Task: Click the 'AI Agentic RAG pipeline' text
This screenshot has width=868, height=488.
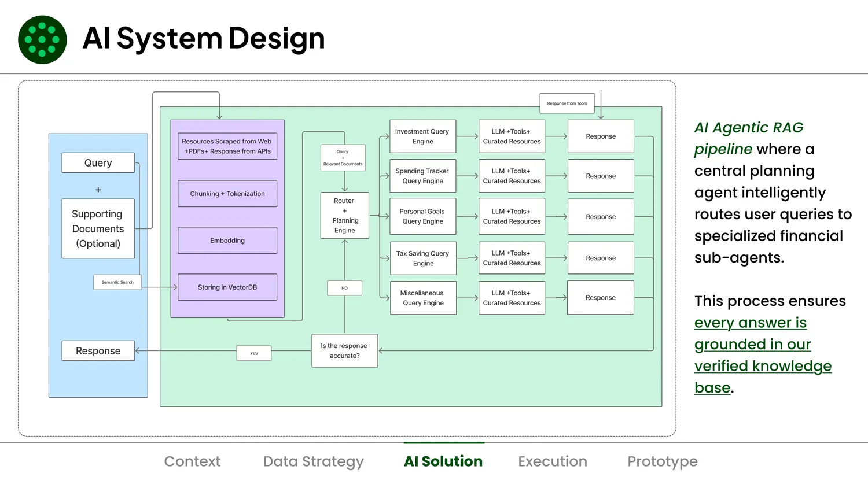Action: [x=749, y=138]
